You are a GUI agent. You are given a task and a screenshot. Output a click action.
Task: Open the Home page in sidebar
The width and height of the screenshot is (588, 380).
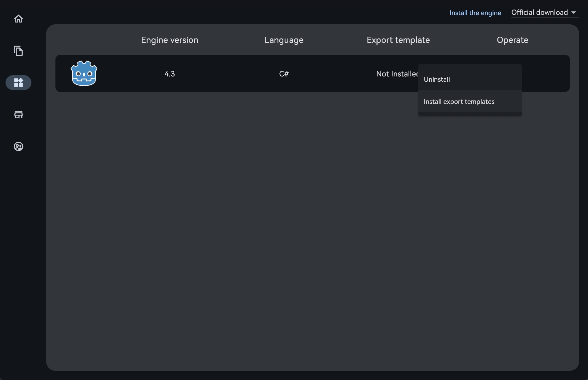pyautogui.click(x=18, y=19)
